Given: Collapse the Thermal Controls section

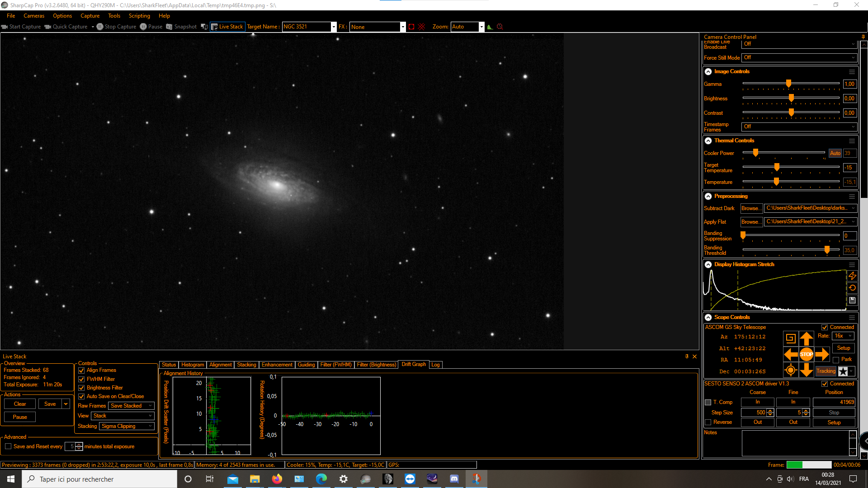Looking at the screenshot, I should tap(708, 141).
